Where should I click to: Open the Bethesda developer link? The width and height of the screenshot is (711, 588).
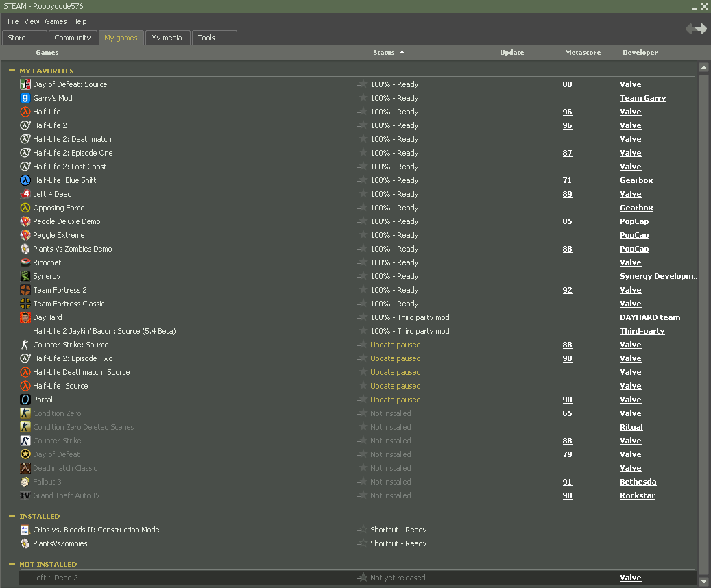[x=638, y=482]
